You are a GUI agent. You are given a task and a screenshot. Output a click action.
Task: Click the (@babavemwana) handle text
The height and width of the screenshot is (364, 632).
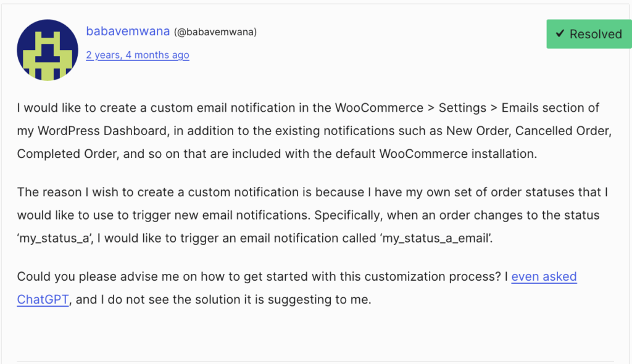[x=215, y=32]
